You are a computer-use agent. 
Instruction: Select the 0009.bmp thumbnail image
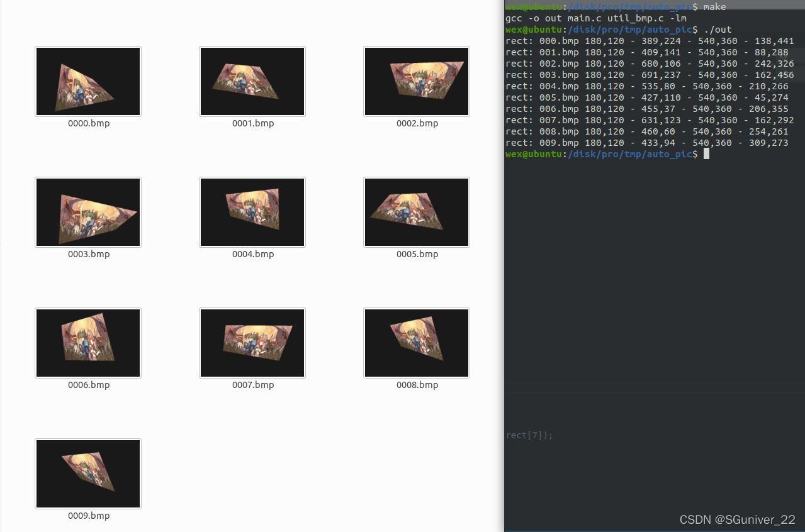click(88, 474)
